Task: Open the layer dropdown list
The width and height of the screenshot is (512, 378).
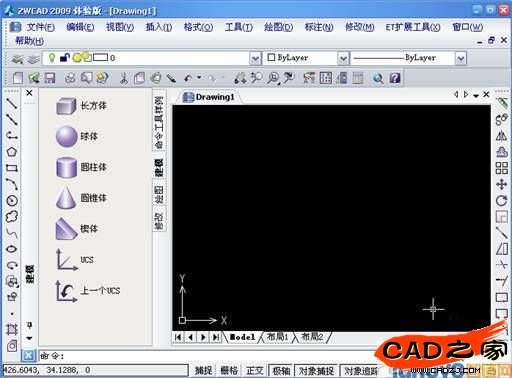Action: tap(255, 58)
